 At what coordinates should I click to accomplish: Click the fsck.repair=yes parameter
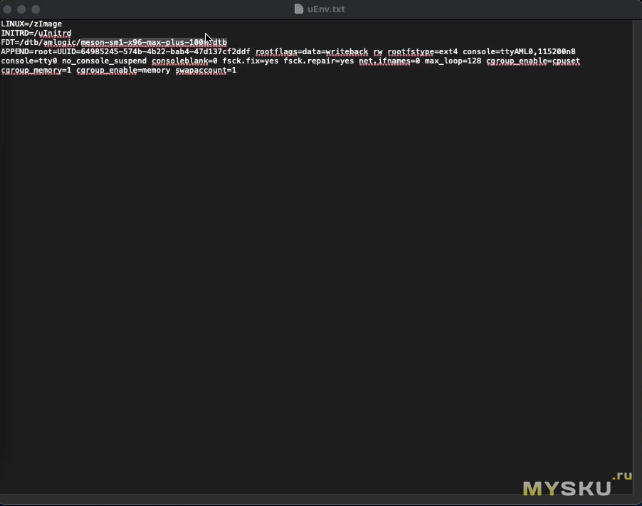click(x=319, y=61)
